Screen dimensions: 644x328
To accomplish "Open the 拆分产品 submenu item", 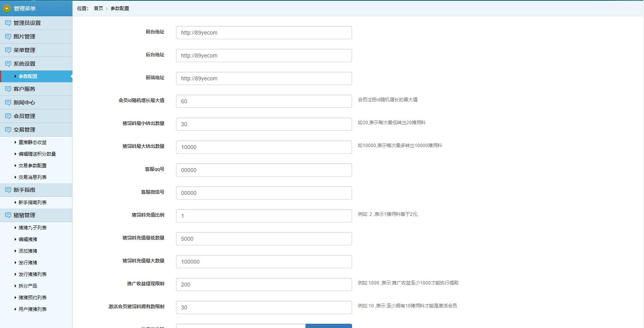I will pyautogui.click(x=28, y=286).
